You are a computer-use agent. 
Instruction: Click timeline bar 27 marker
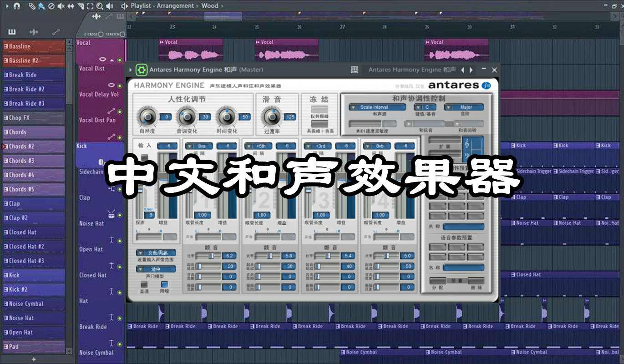point(342,27)
